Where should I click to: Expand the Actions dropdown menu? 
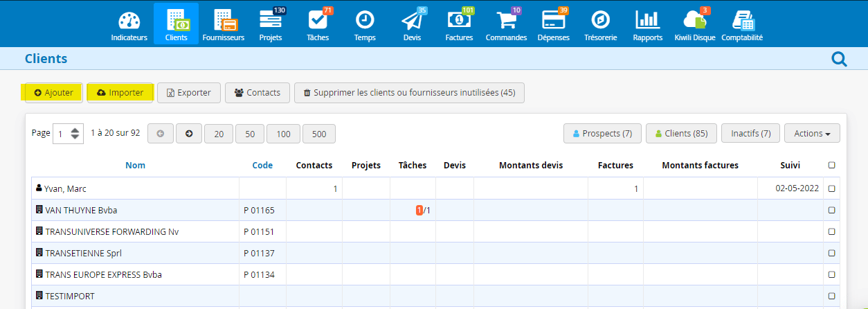click(812, 134)
